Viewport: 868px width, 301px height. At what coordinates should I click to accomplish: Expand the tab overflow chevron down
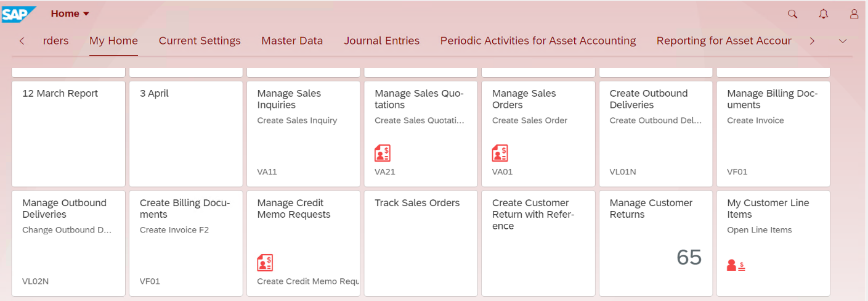tap(843, 41)
